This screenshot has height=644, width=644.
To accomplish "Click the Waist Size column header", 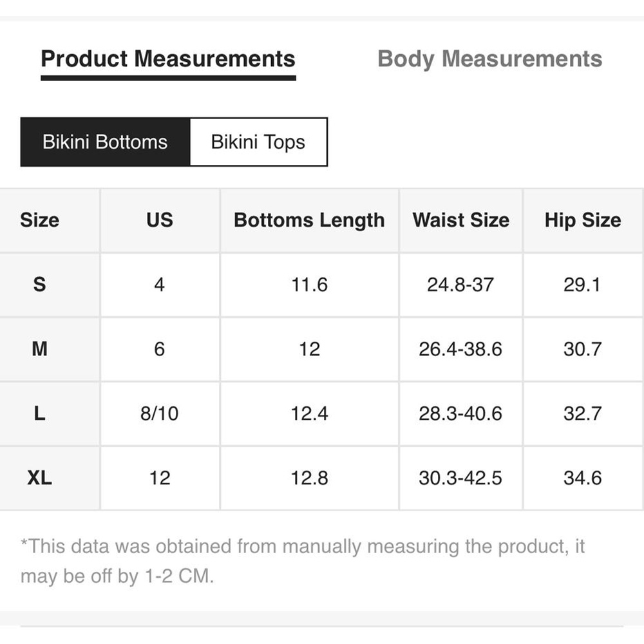I will [x=461, y=220].
